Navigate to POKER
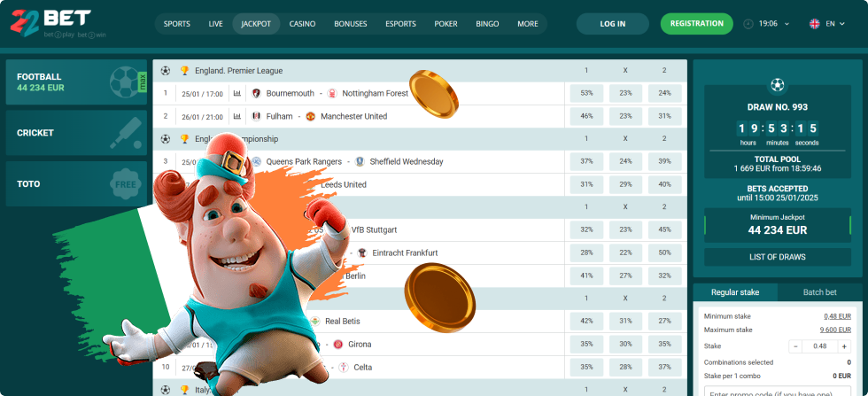 point(446,24)
